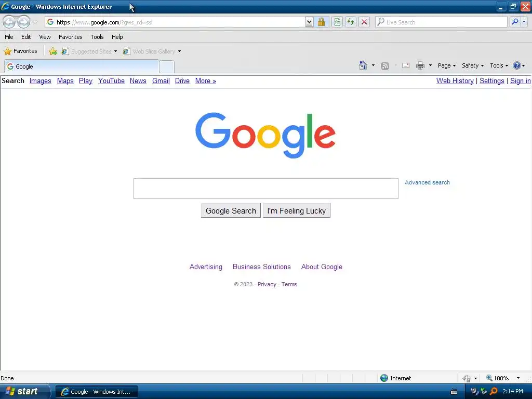532x399 pixels.
Task: Click the orange magnifier tray icon
Action: point(494,391)
